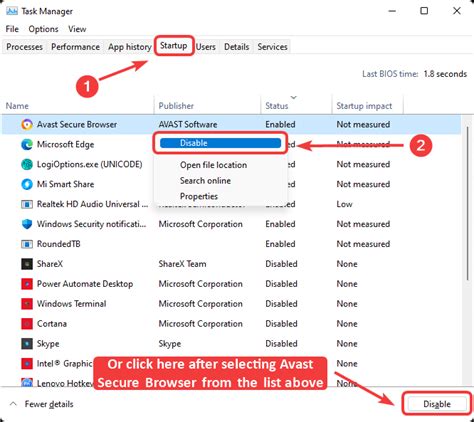Click the Disable button at the bottom right
474x422 pixels.
coord(437,404)
